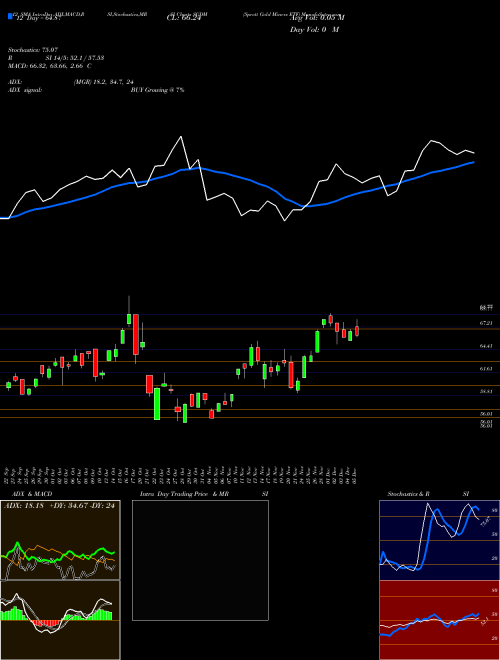Screen dimensions: 500x660
Task: Click the empty intraday trading price panel
Action: [x=200, y=560]
